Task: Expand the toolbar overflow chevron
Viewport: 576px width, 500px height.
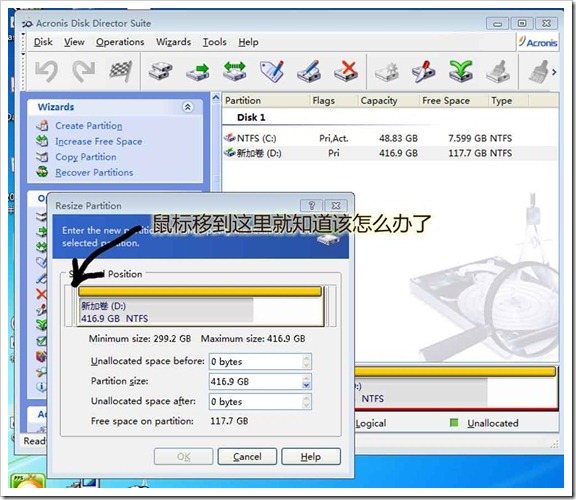Action: pyautogui.click(x=554, y=72)
